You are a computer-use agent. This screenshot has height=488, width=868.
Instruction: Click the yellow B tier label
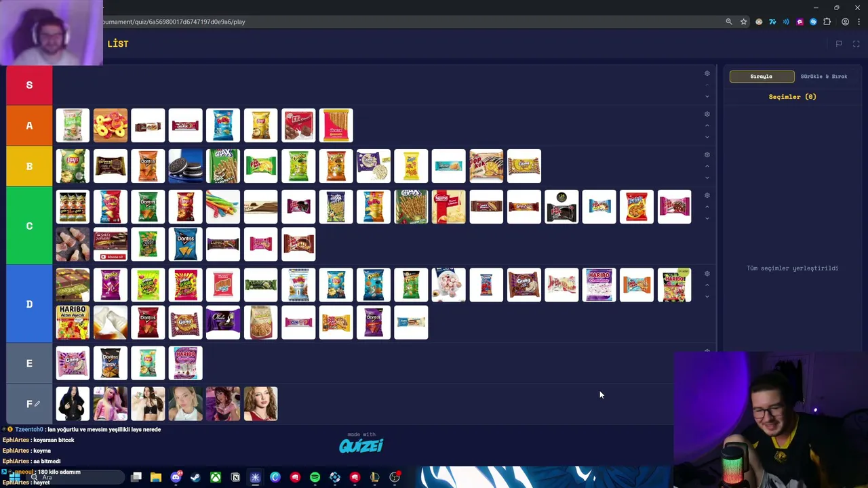29,166
